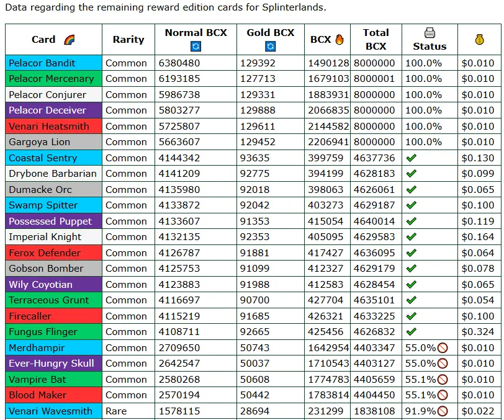Image resolution: width=504 pixels, height=420 pixels.
Task: Click the green checkmark in Ferox Defender row
Action: pos(411,253)
